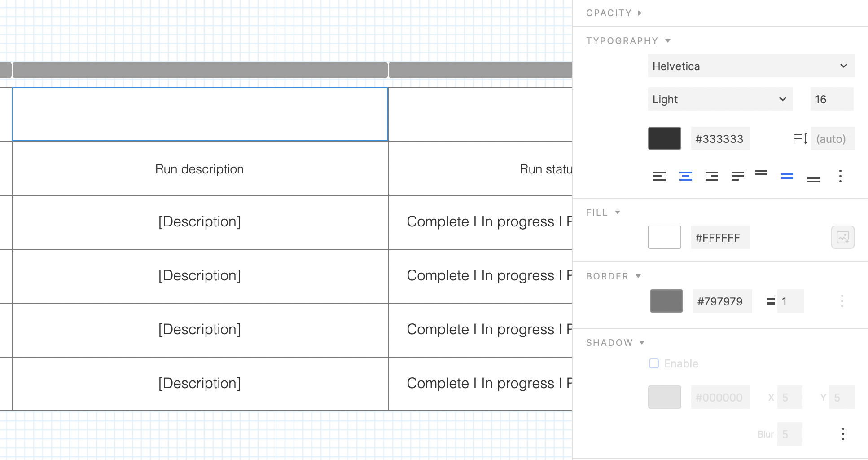
Task: Click the #333333 text color swatch
Action: pos(664,138)
